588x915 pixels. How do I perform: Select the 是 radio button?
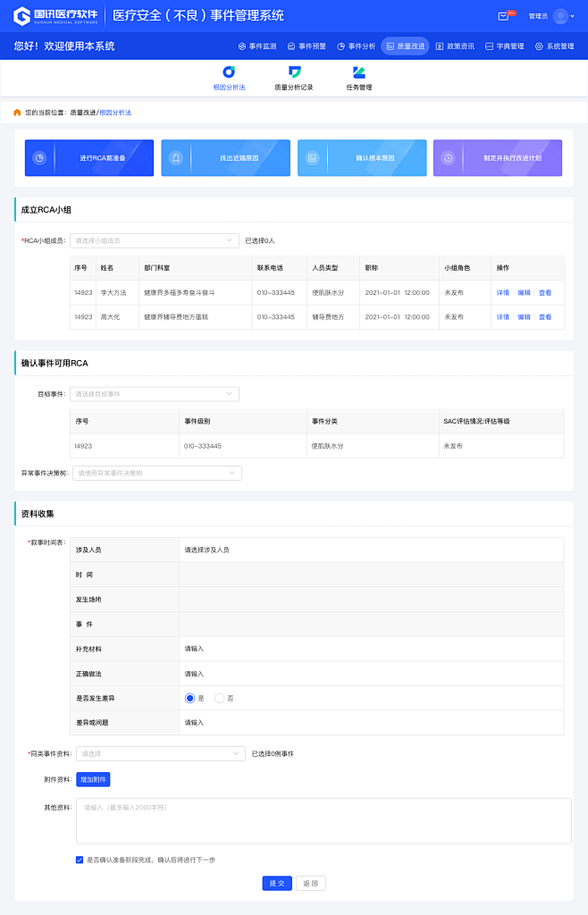pos(189,698)
